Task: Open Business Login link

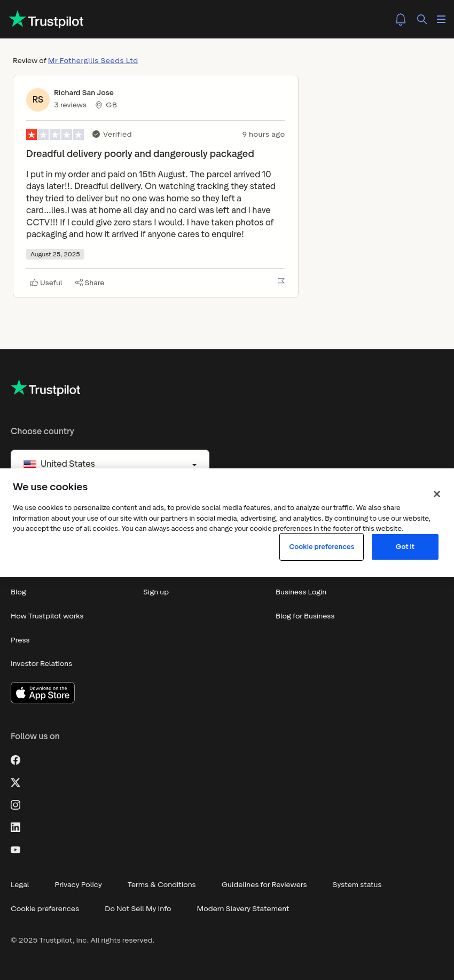Action: [x=301, y=592]
